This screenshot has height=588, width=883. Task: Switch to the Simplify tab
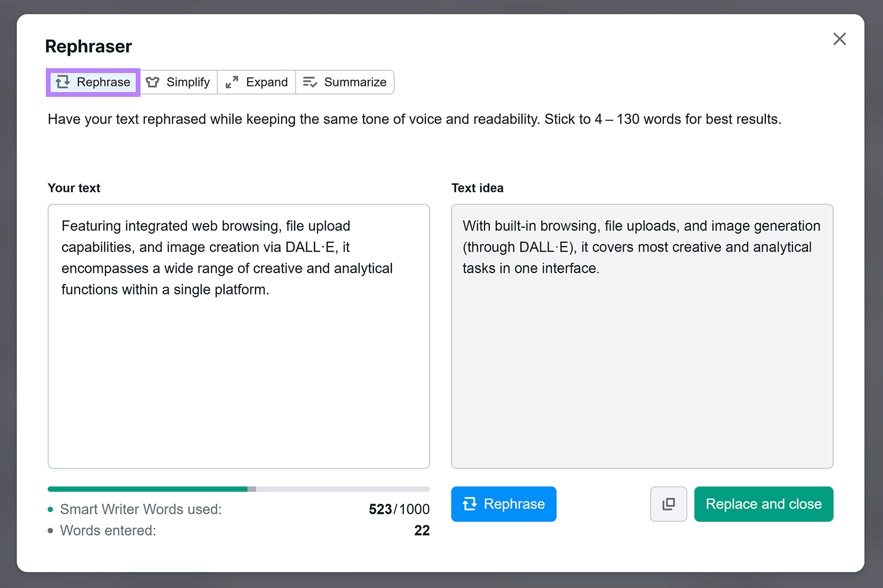[x=178, y=82]
